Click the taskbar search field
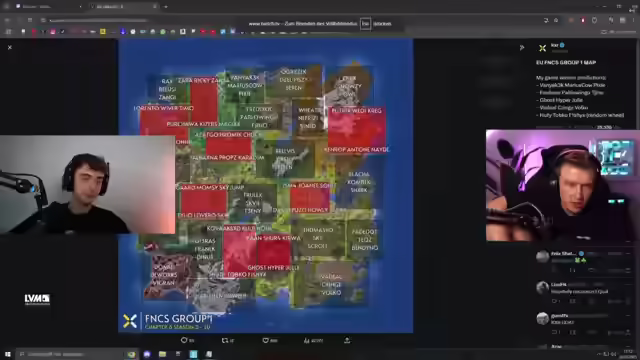The image size is (640, 360). [x=78, y=354]
